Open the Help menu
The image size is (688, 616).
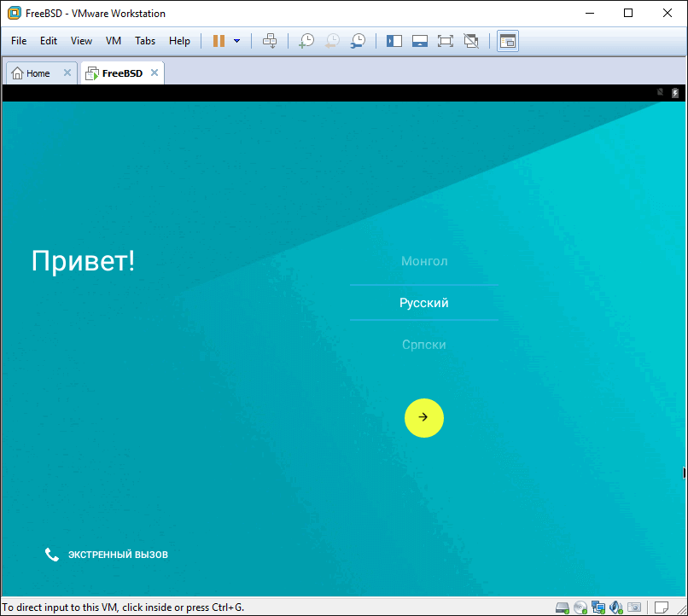point(179,41)
